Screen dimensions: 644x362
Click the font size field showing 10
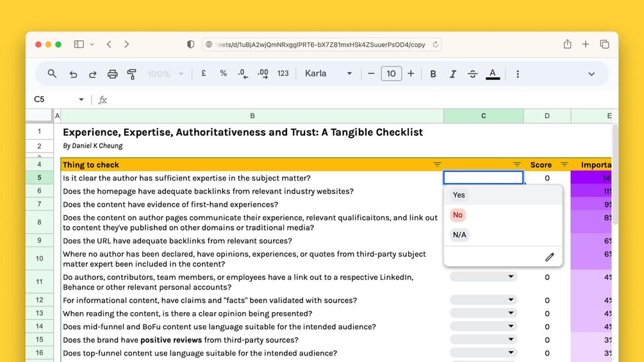click(391, 74)
